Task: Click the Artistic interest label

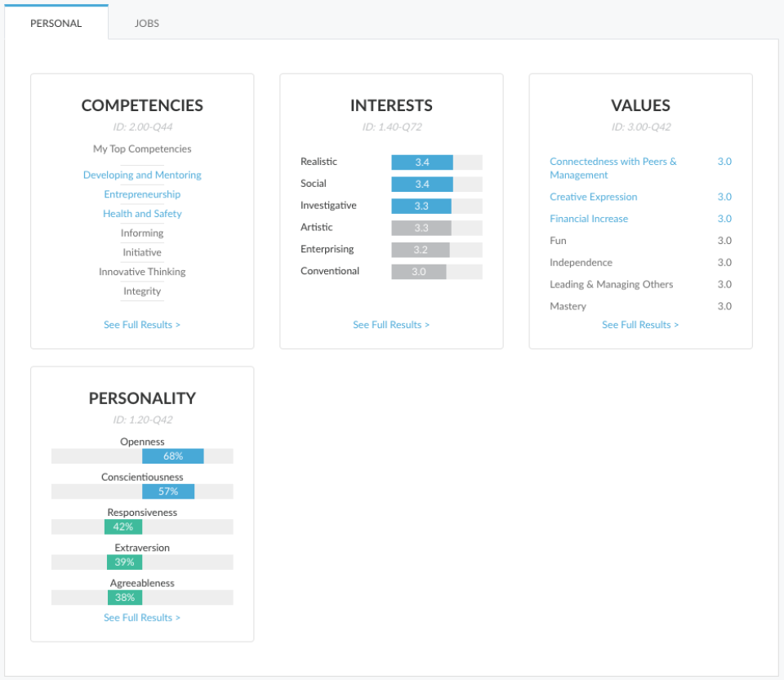Action: point(316,227)
